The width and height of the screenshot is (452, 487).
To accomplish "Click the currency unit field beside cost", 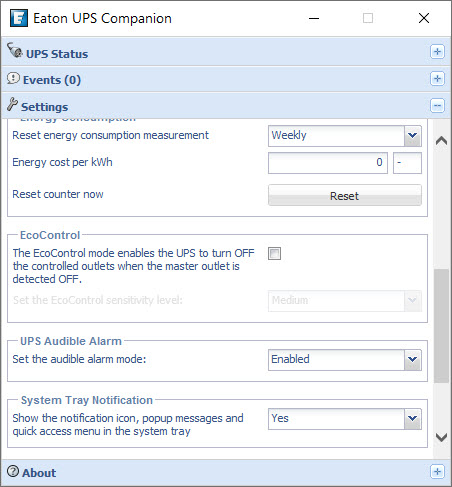I will pos(407,163).
